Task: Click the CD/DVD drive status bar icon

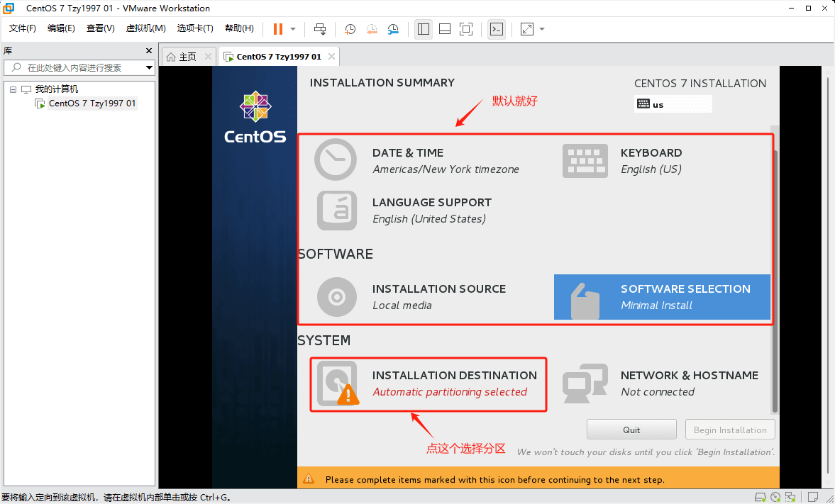Action: coord(776,497)
